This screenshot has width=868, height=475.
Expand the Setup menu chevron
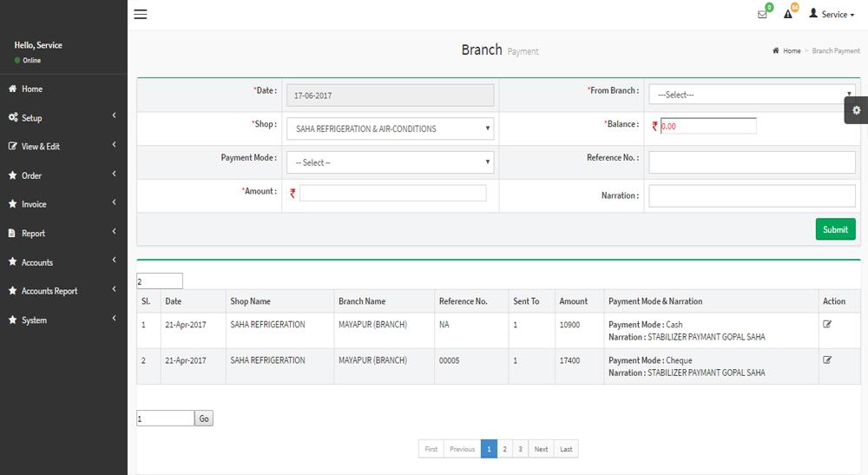pos(114,115)
